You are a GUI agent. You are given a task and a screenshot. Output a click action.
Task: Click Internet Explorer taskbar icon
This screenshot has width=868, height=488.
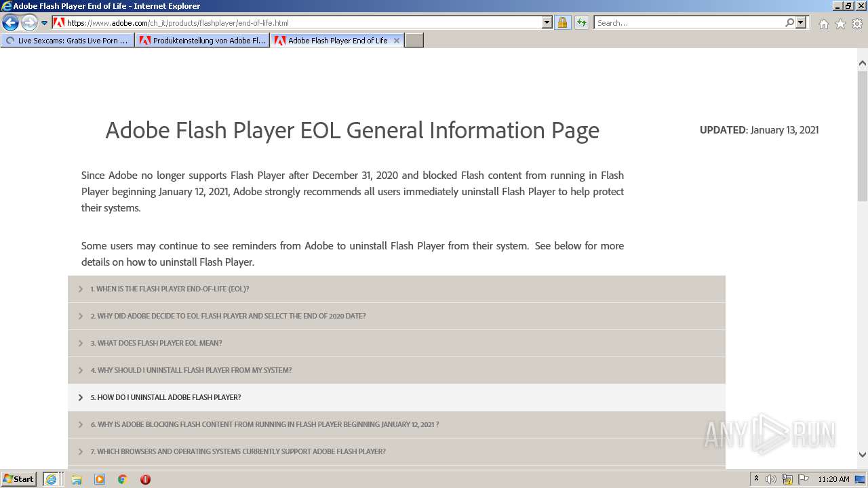pos(52,479)
